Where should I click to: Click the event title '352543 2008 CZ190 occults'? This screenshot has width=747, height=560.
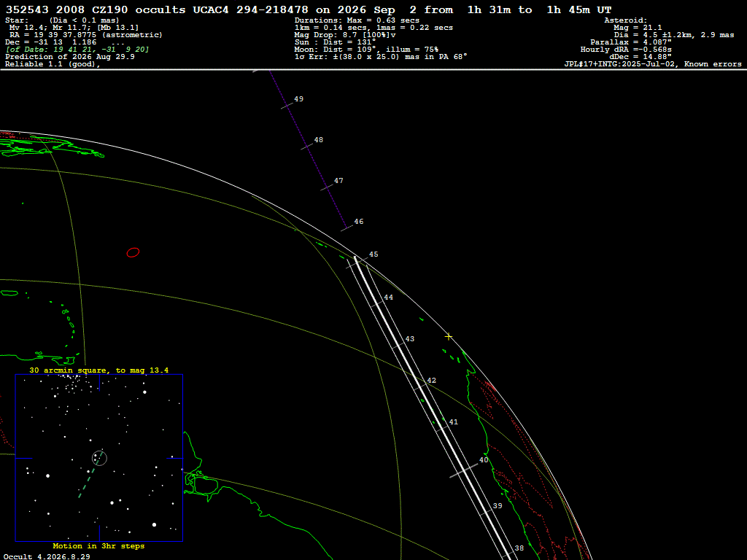pos(96,9)
